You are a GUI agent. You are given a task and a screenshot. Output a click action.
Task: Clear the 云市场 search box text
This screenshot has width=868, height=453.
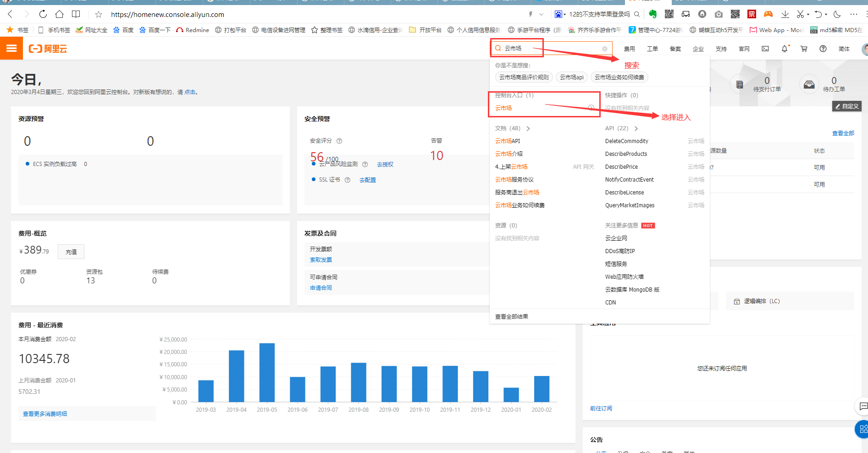pos(605,49)
